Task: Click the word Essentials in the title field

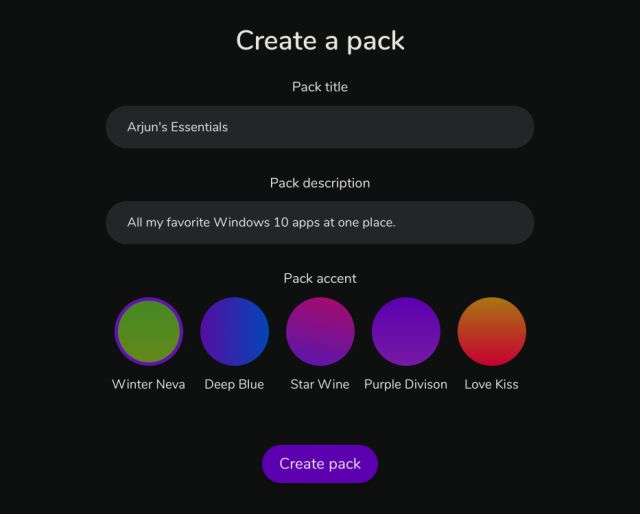Action: (199, 127)
